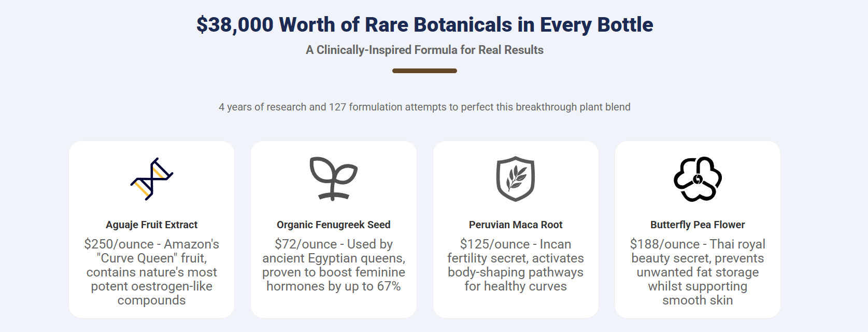Select the Aguaje Fruit Extract title

tap(151, 225)
